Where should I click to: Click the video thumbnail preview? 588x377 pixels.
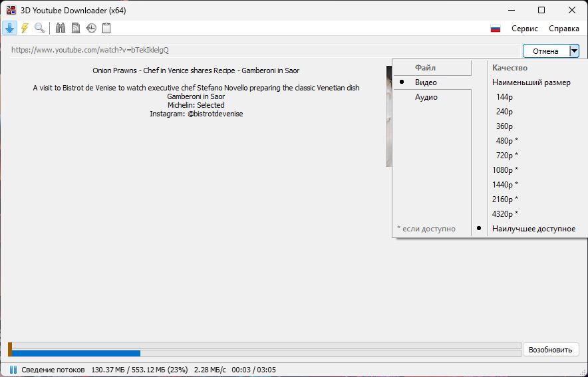coord(389,116)
